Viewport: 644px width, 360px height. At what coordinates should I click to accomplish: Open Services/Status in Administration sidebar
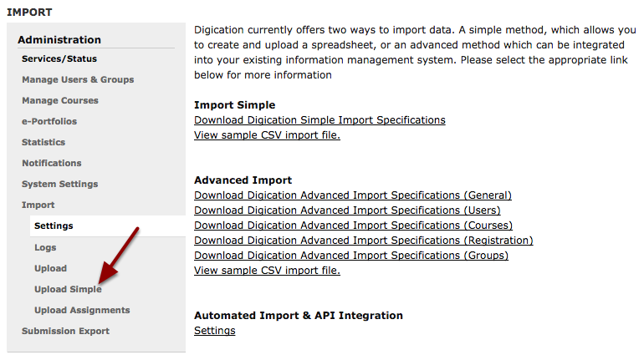(59, 58)
